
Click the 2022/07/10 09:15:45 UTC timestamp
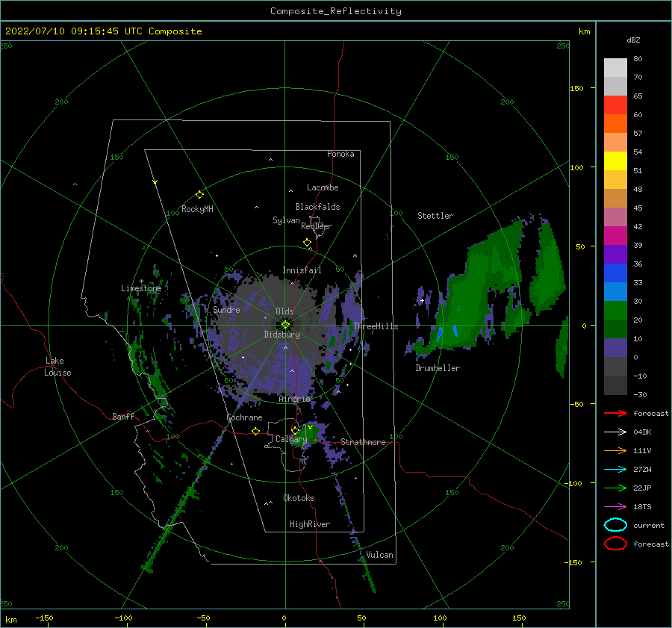(x=103, y=31)
